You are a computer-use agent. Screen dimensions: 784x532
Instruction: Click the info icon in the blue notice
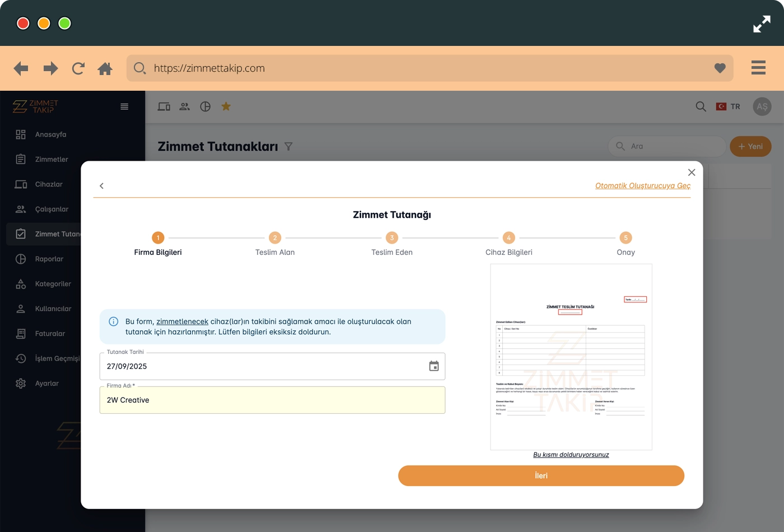[113, 321]
